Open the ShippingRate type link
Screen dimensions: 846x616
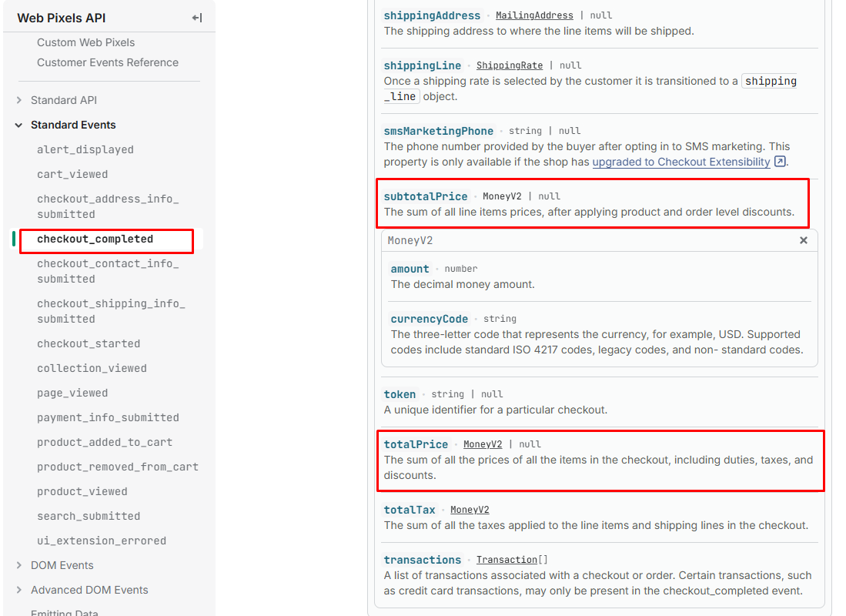coord(510,65)
